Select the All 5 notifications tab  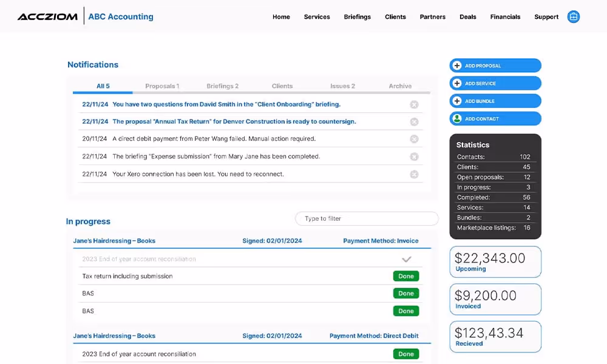[x=103, y=86]
